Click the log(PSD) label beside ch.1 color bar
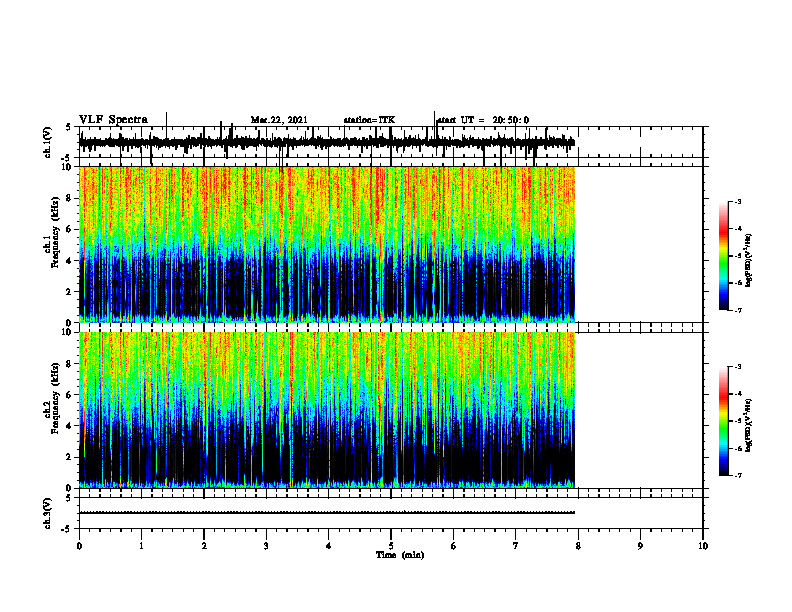This screenshot has height=612, width=792. pyautogui.click(x=749, y=261)
